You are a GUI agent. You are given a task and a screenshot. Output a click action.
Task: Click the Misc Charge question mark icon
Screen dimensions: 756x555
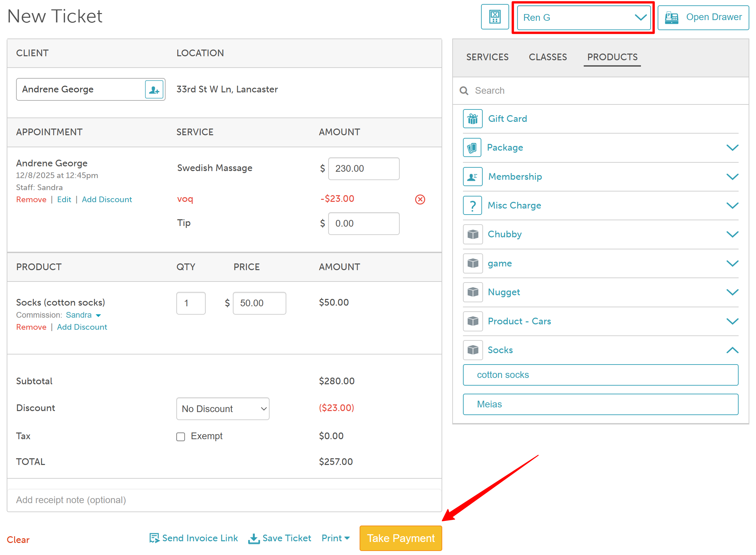pyautogui.click(x=473, y=206)
